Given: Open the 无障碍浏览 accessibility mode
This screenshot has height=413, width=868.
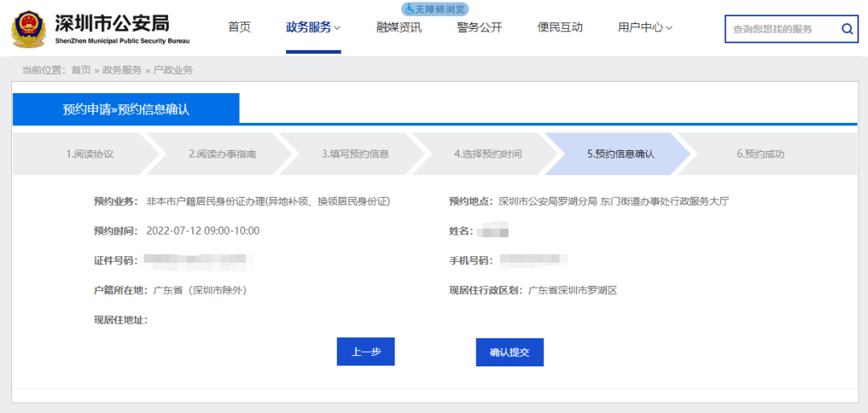Looking at the screenshot, I should coord(435,9).
